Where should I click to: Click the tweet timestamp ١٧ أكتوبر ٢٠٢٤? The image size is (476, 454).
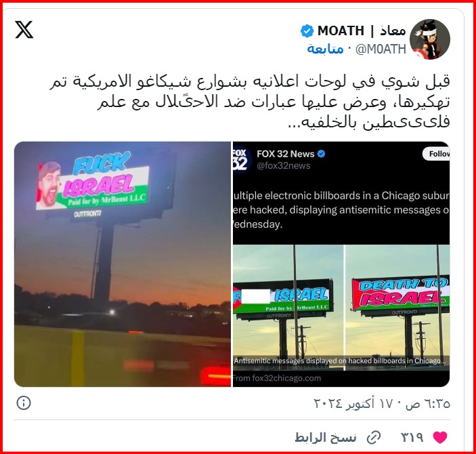382,404
